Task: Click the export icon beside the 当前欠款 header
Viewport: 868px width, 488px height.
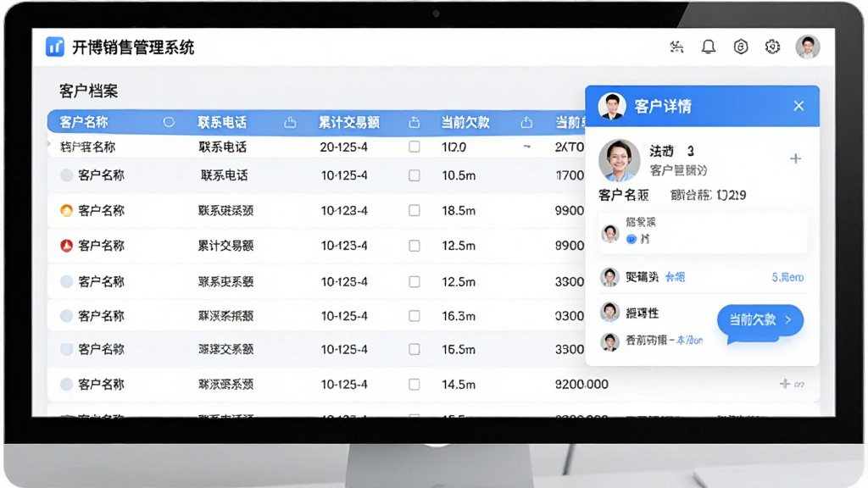Action: [526, 122]
